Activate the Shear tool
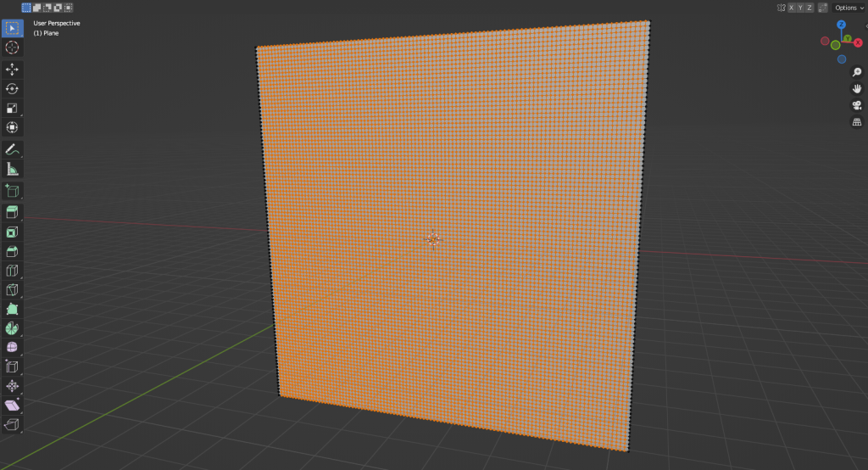Screen dimensions: 868x470 [12, 406]
